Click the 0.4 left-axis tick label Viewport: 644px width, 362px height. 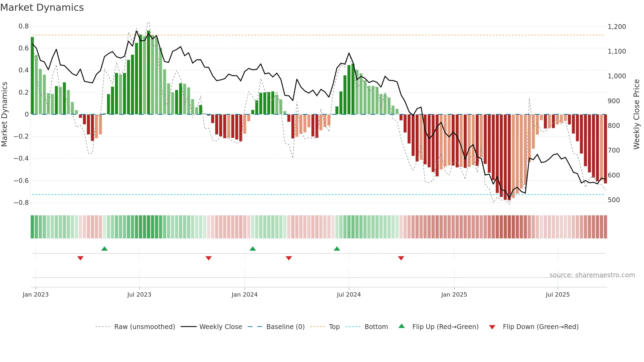coord(24,70)
